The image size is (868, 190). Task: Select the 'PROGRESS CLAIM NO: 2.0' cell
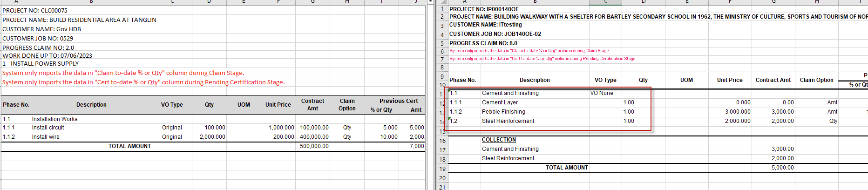click(38, 47)
